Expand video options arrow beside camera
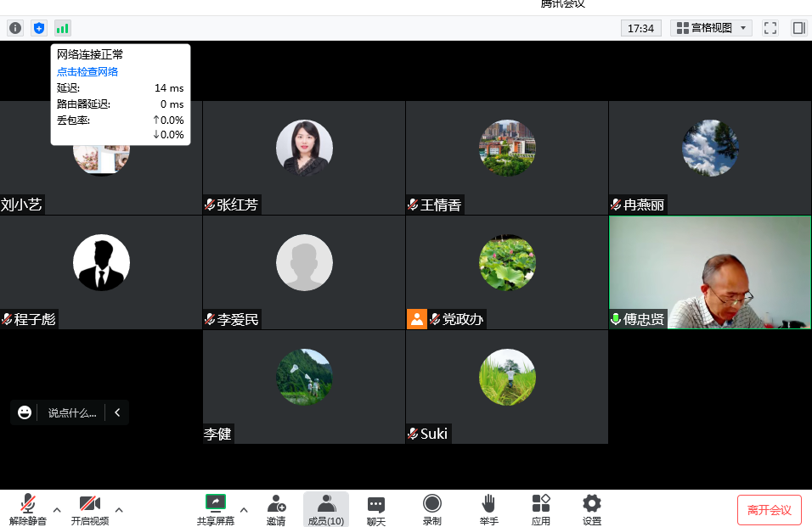812x527 pixels. point(119,510)
